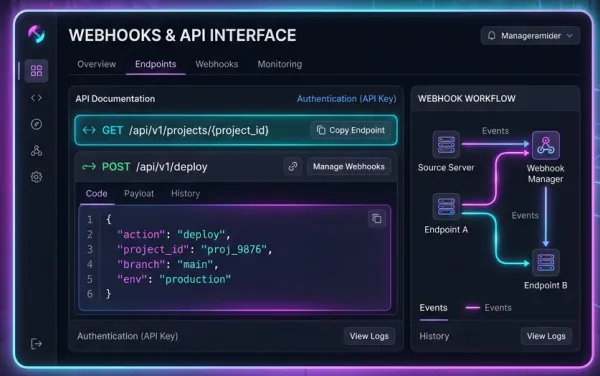600x376 pixels.
Task: Click the Webhook Manager node icon
Action: tap(546, 145)
